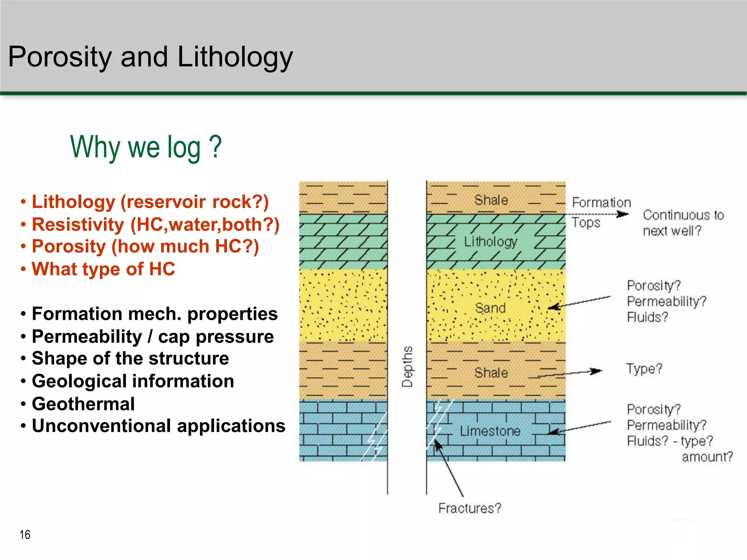Viewport: 747px width, 560px height.
Task: Click the 'What type of HC' bullet
Action: [103, 269]
